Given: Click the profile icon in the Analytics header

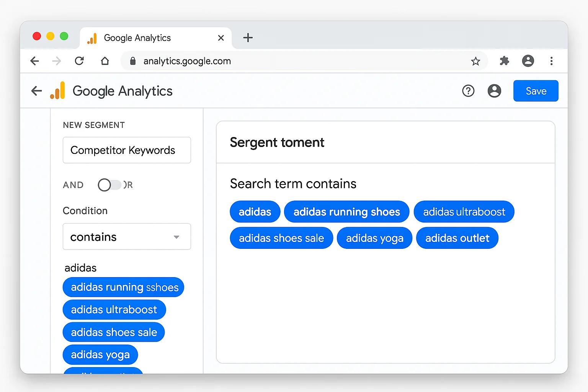Looking at the screenshot, I should coord(494,91).
